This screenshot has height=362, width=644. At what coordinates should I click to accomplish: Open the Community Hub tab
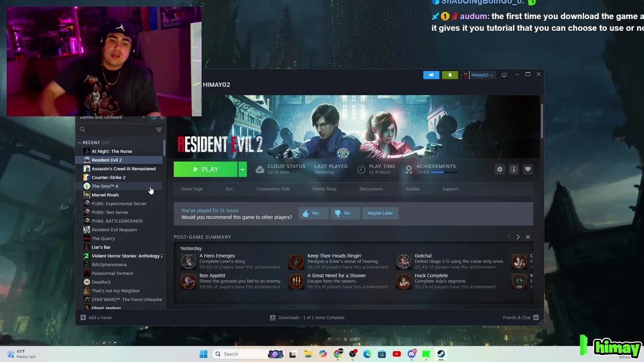(x=273, y=189)
